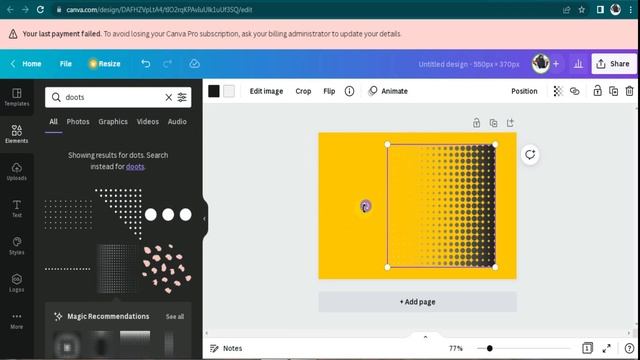Select the square dot grid graphic
Image resolution: width=640 pixels, height=360 pixels.
click(x=68, y=214)
